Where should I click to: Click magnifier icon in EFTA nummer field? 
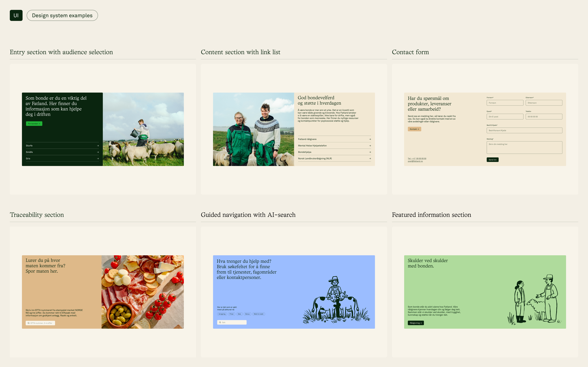coord(28,323)
